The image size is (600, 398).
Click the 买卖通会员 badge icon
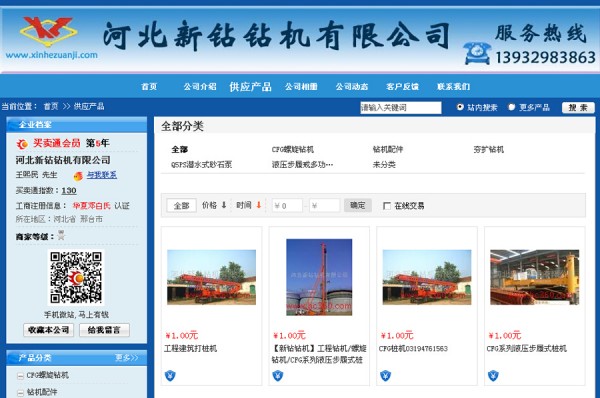point(22,144)
